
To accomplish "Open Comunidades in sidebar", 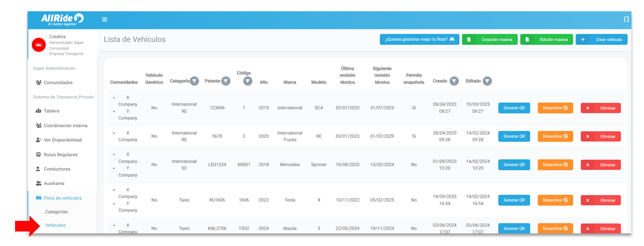I will (x=58, y=82).
